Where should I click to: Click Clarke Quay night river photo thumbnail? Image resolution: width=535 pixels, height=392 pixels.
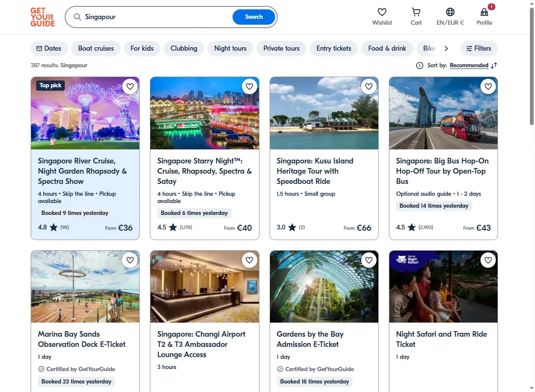(x=204, y=113)
